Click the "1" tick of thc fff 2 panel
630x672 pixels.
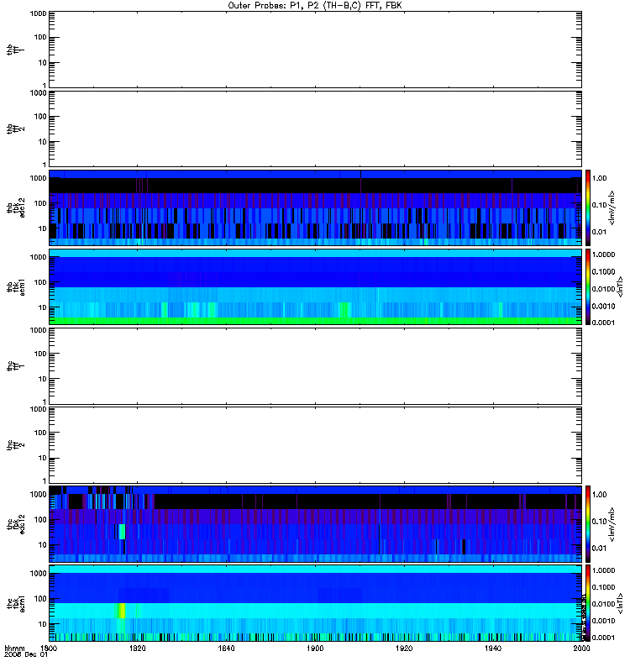point(45,480)
